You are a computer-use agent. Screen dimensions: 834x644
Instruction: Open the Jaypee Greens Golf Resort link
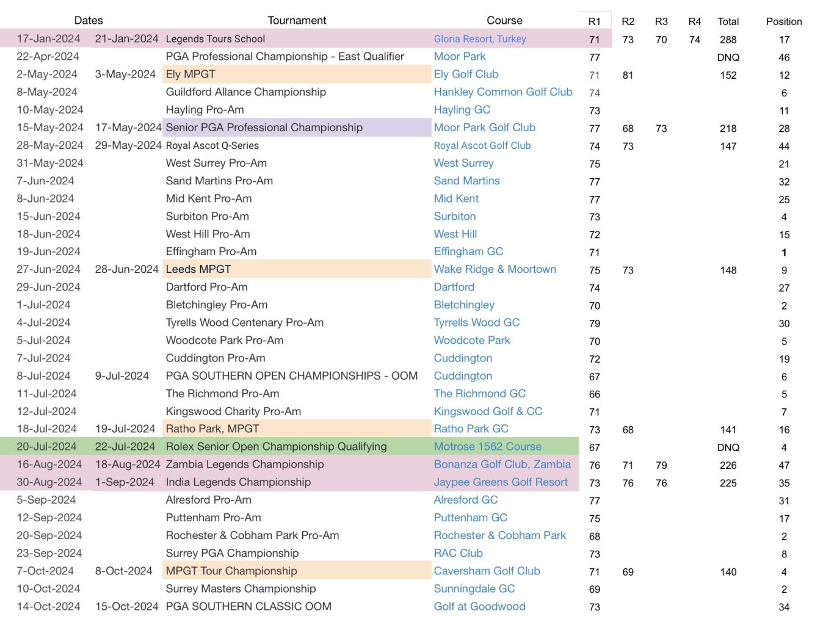tap(501, 482)
